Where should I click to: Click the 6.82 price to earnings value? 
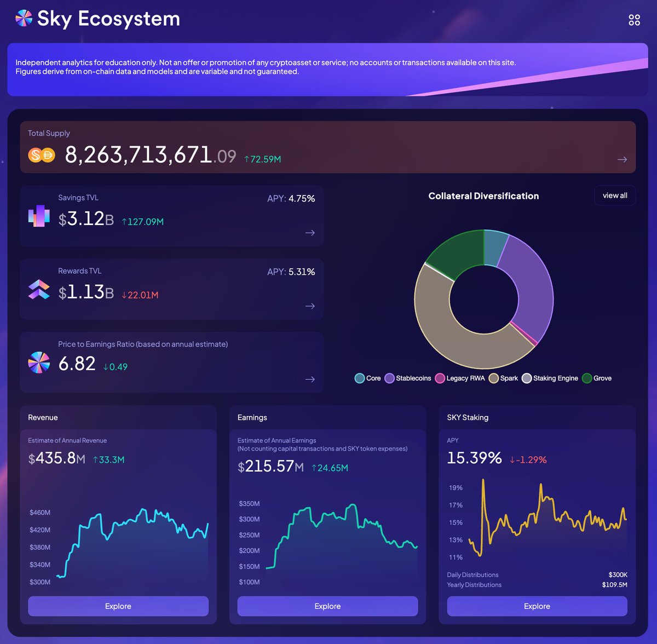tap(77, 364)
